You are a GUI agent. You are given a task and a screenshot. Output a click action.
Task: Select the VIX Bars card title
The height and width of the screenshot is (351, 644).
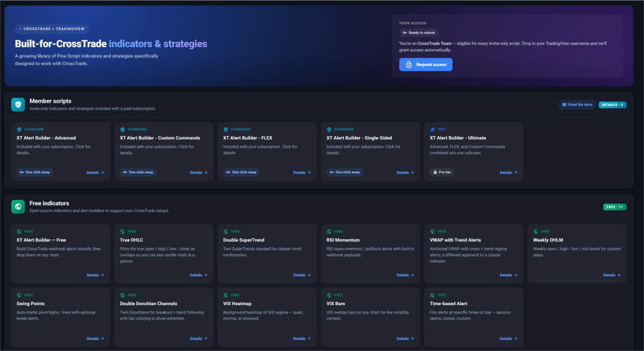click(336, 303)
